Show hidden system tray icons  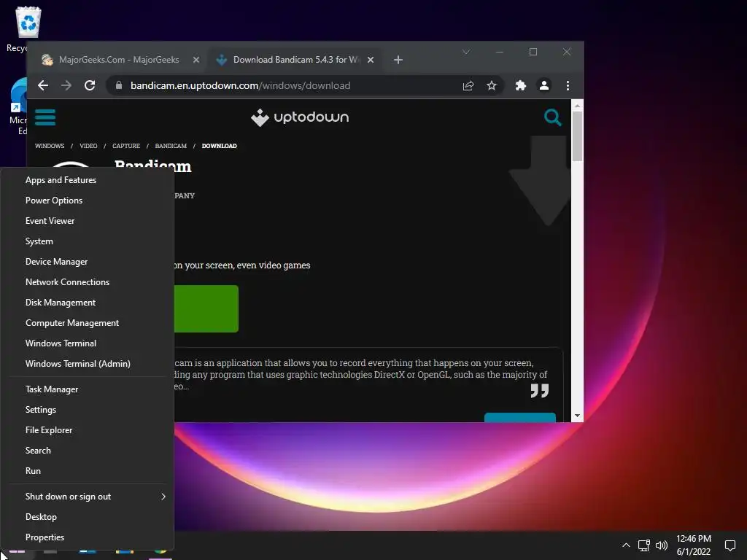pos(626,545)
